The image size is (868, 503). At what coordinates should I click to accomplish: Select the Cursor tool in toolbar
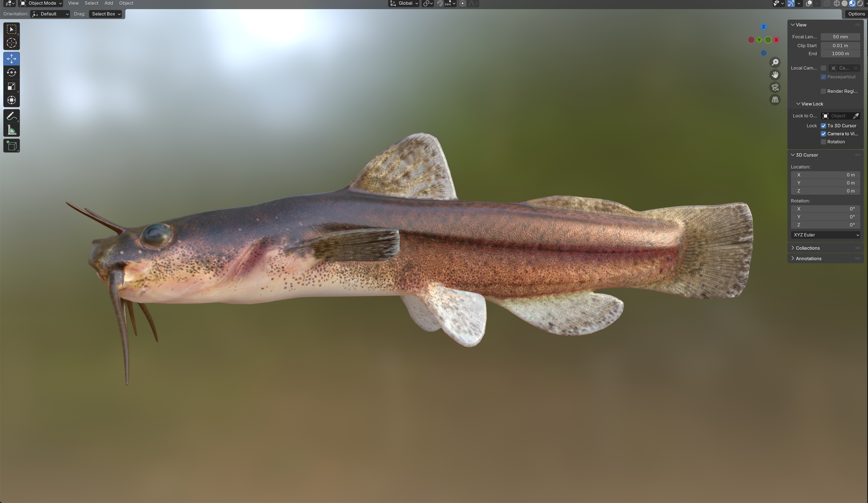11,43
